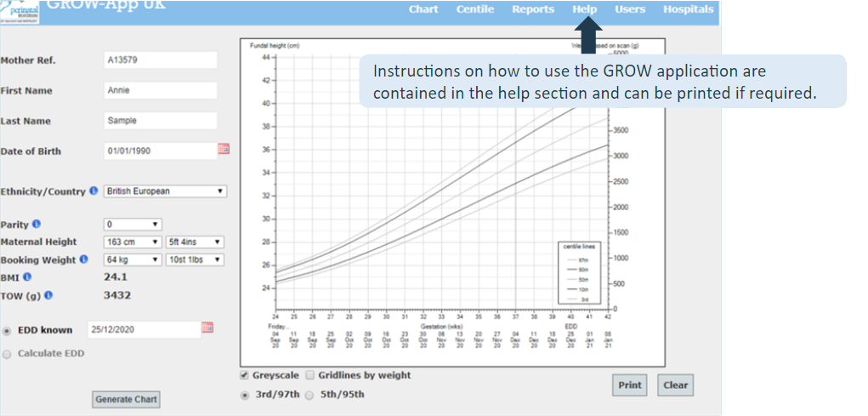Click the BMI value 24.1
Screen dimensions: 868x416
point(115,276)
